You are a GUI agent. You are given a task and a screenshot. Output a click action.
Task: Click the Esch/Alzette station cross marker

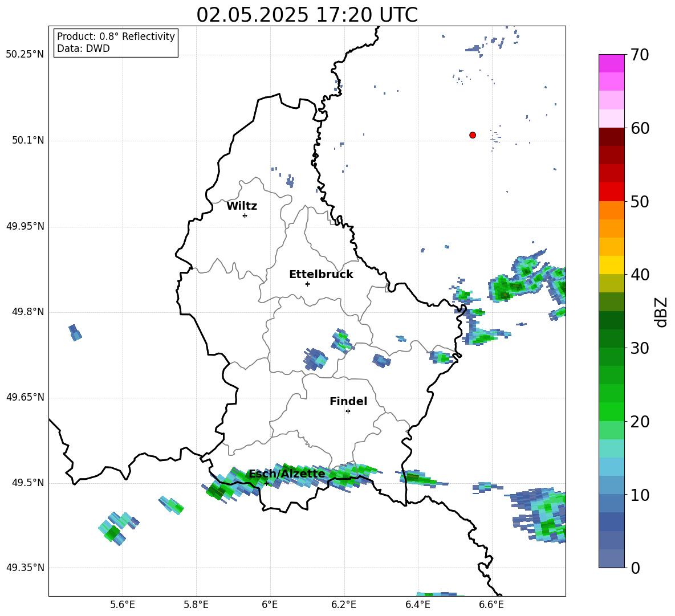point(266,483)
